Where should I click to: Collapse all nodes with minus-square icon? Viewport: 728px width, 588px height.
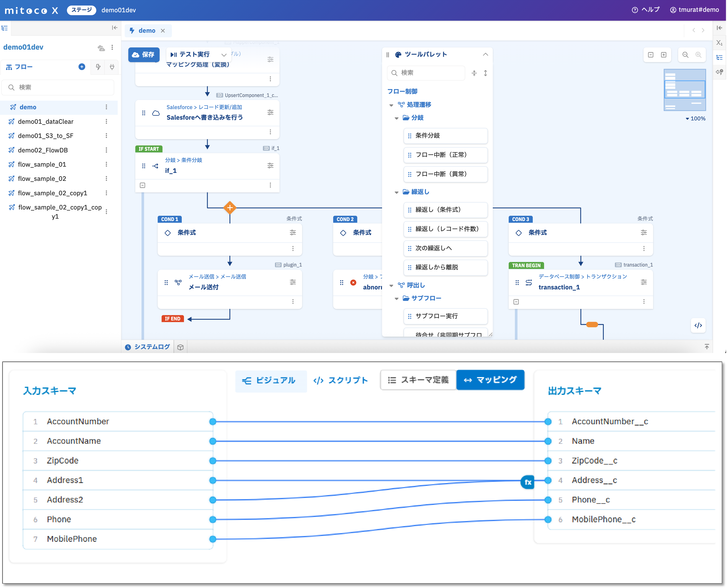[651, 55]
